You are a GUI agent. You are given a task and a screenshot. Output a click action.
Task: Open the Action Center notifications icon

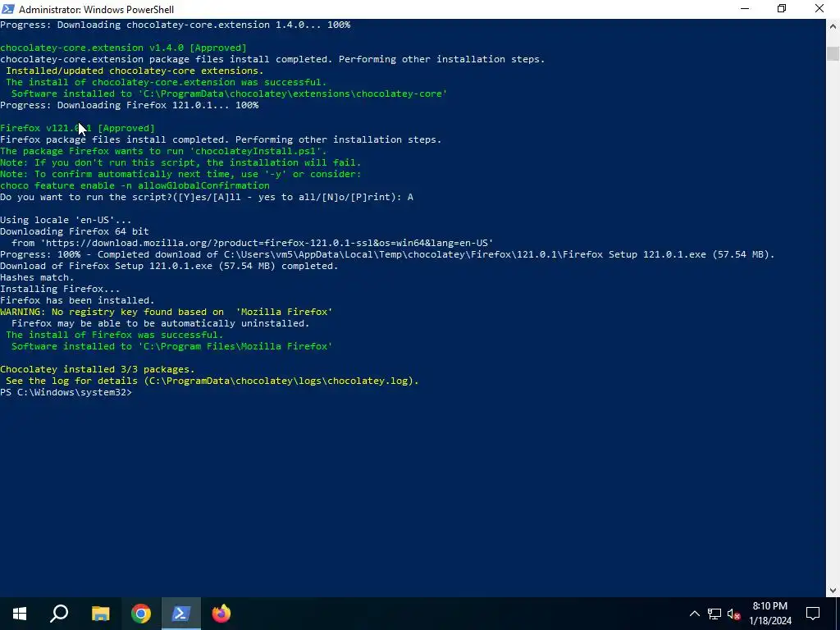(x=813, y=614)
